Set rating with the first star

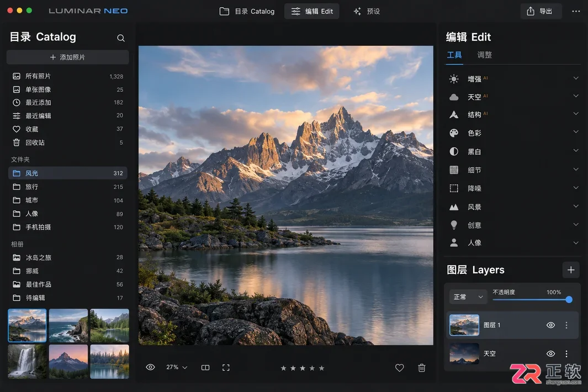coord(283,368)
